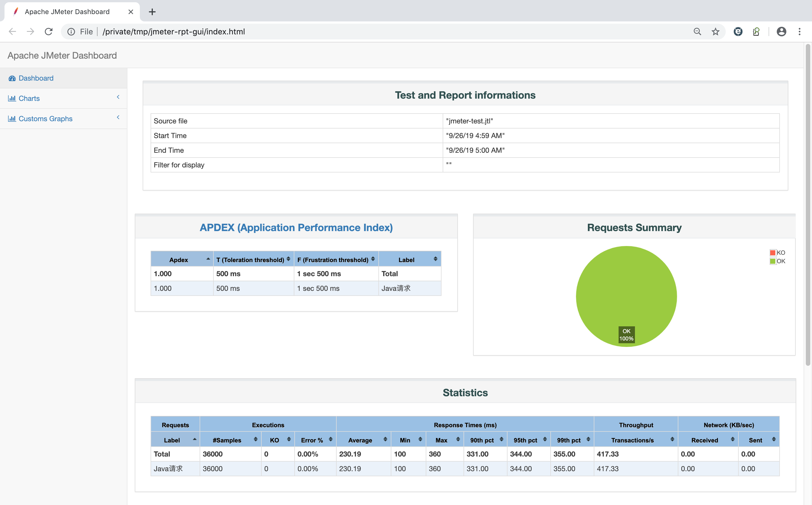Screen dimensions: 812x505
Task: Click the new tab plus button
Action: click(x=152, y=12)
